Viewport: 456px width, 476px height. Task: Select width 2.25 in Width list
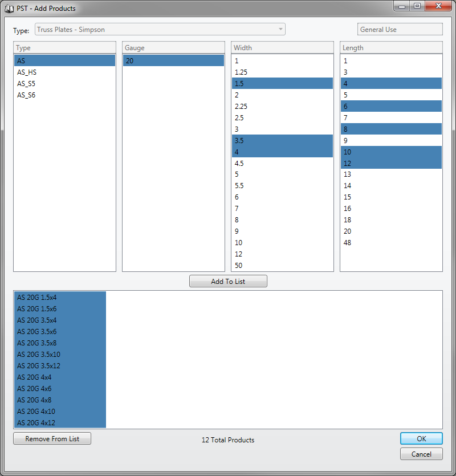pos(241,107)
